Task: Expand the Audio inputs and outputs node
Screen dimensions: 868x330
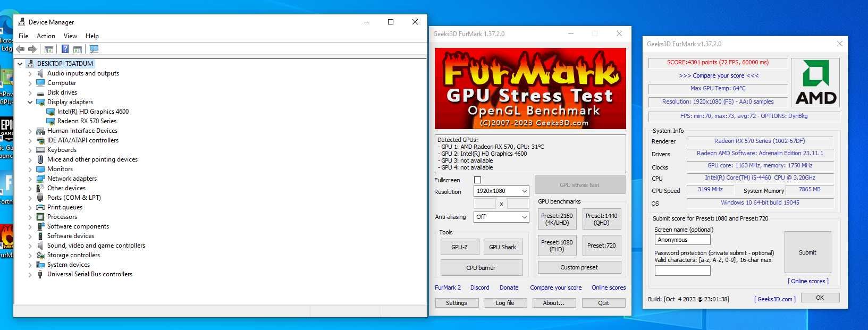Action: point(30,73)
